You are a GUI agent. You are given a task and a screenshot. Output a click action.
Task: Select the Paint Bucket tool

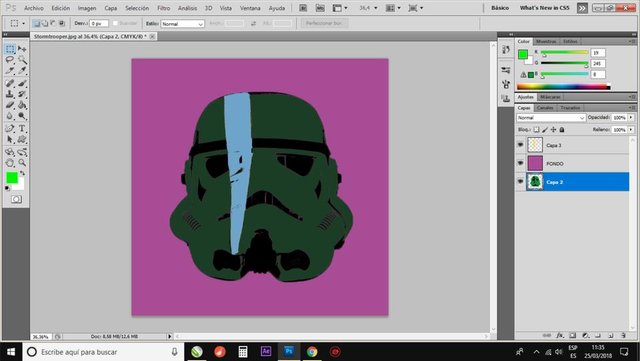click(x=22, y=105)
